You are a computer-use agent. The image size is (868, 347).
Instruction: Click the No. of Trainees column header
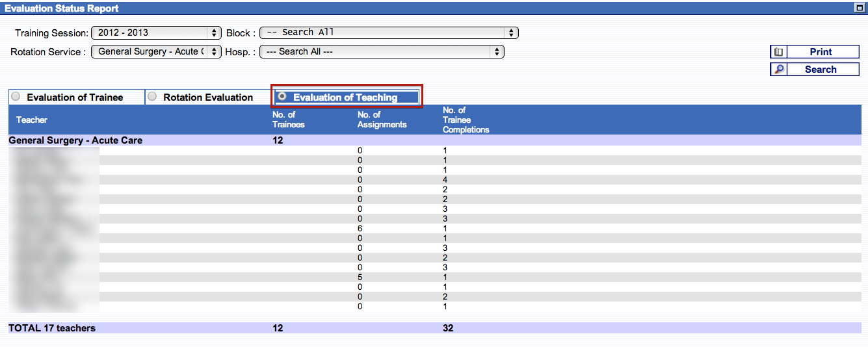point(288,120)
